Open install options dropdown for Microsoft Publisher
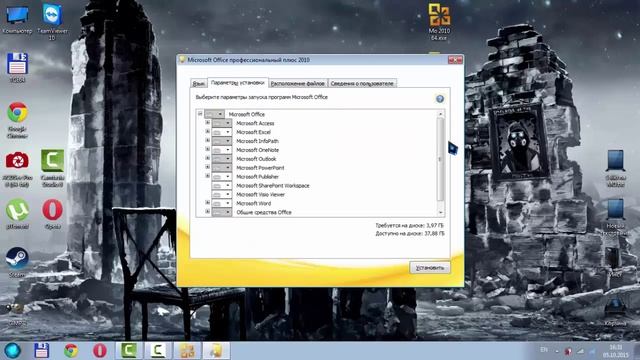The width and height of the screenshot is (640, 360). pos(222,177)
